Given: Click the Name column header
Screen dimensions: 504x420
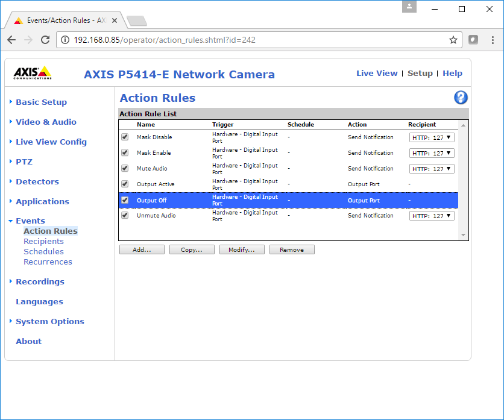Looking at the screenshot, I should point(146,125).
